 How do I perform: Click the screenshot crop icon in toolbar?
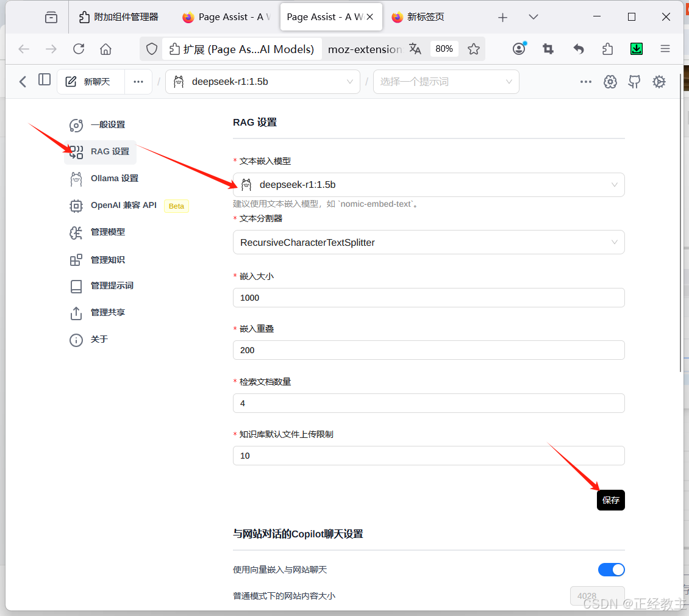(x=548, y=49)
